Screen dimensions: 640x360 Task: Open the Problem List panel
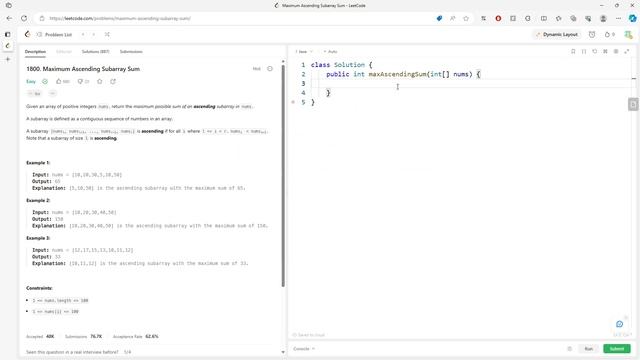click(54, 35)
